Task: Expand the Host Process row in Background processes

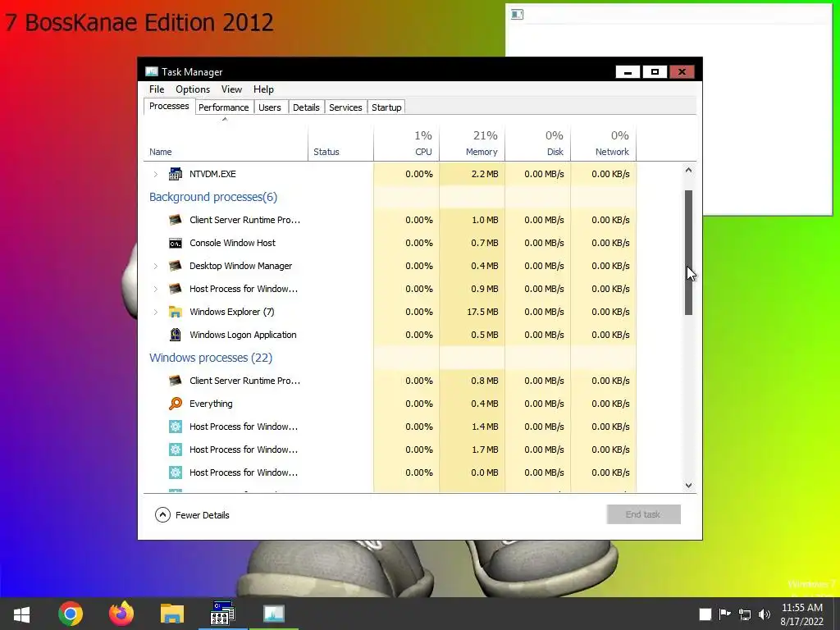Action: click(x=155, y=290)
